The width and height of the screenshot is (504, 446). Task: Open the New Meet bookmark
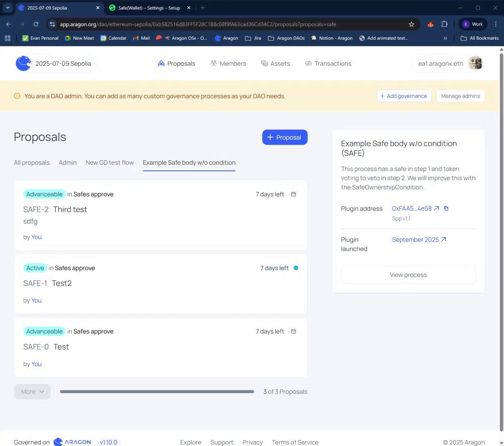coord(79,38)
